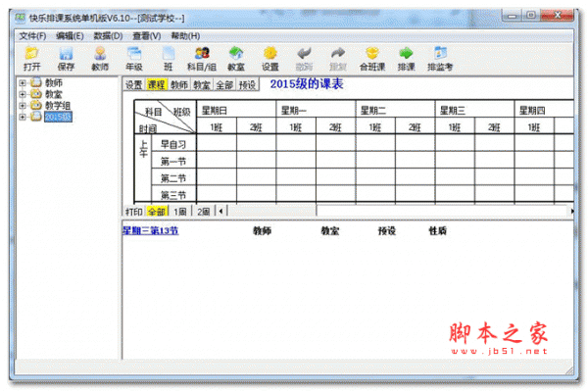The width and height of the screenshot is (588, 391).
Task: Open the 编辑(E) menu
Action: (x=70, y=36)
